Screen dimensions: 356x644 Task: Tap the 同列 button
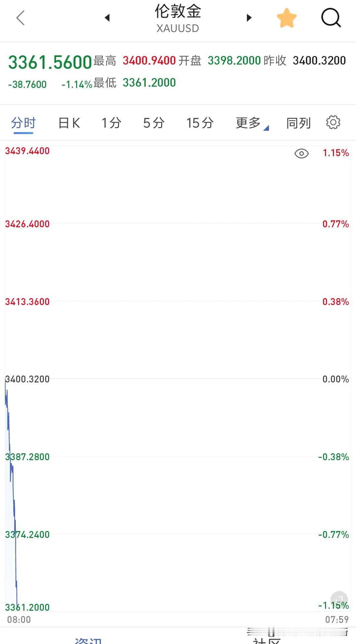coord(298,123)
